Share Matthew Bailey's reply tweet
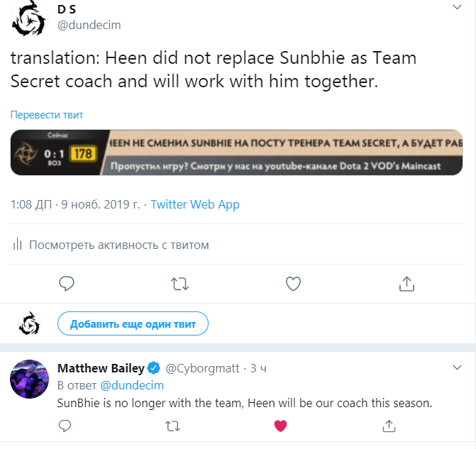Image resolution: width=476 pixels, height=449 pixels. tap(388, 426)
